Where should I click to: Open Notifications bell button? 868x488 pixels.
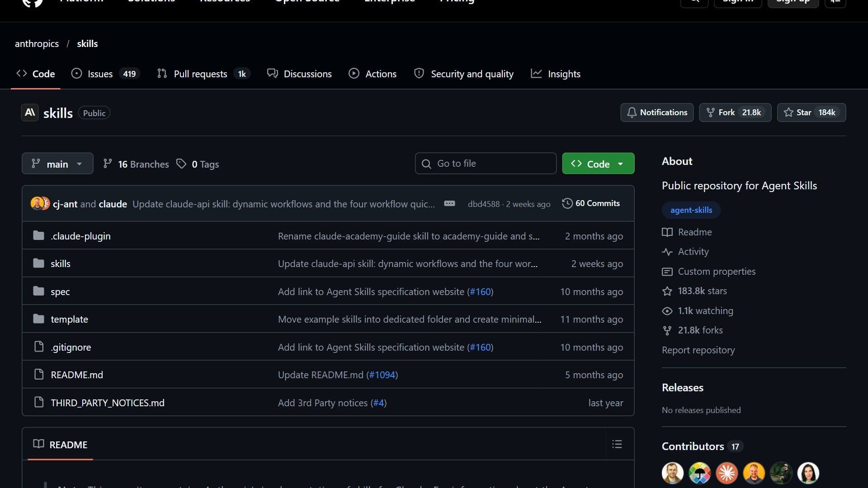(x=657, y=113)
